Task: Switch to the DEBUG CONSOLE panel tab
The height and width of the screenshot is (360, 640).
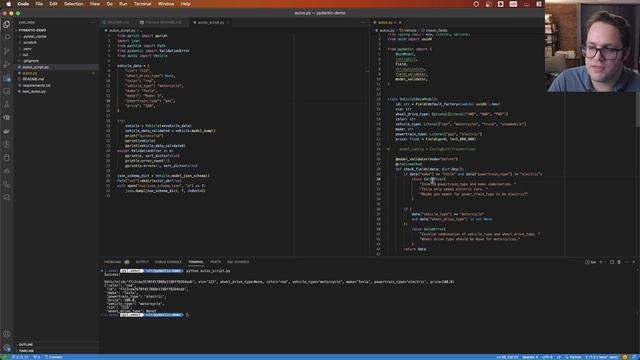Action: 168,262
